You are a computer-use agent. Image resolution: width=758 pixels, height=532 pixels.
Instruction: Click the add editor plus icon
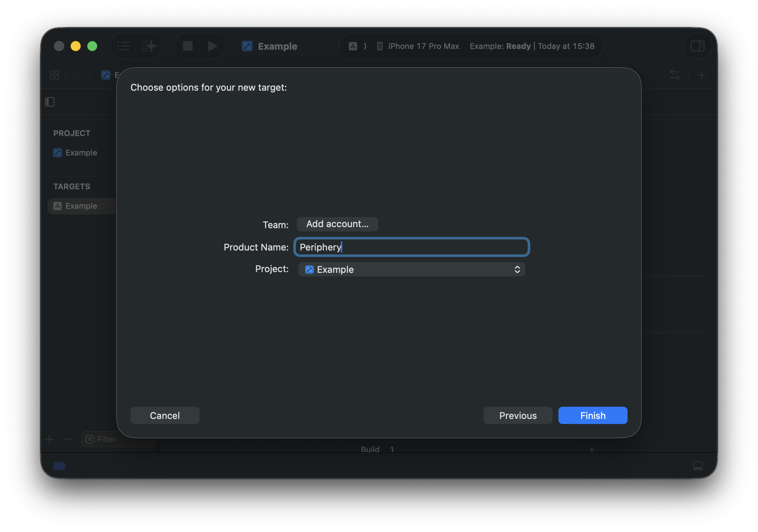pos(701,75)
